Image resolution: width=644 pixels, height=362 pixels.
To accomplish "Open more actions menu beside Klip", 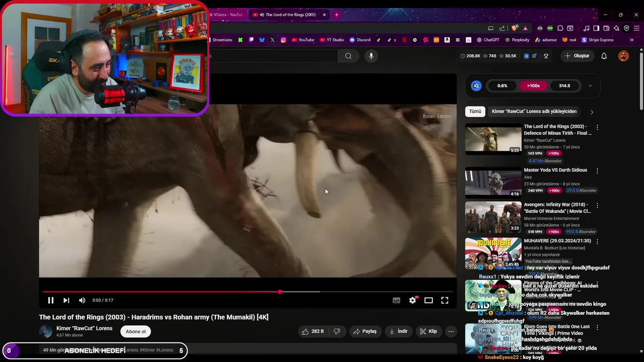I will tap(451, 331).
